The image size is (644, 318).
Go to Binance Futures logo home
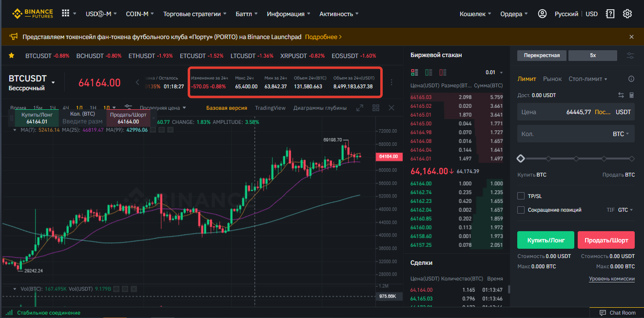pos(33,14)
